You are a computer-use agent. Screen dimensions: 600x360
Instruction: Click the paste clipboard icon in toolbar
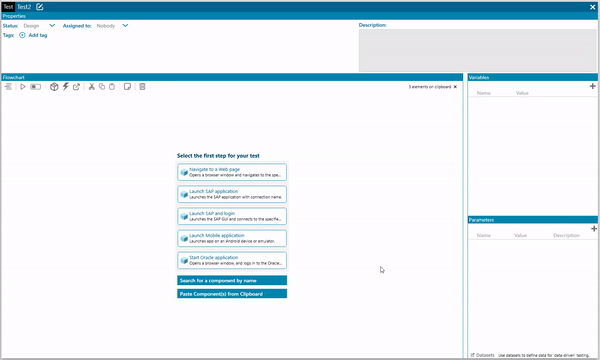click(112, 87)
